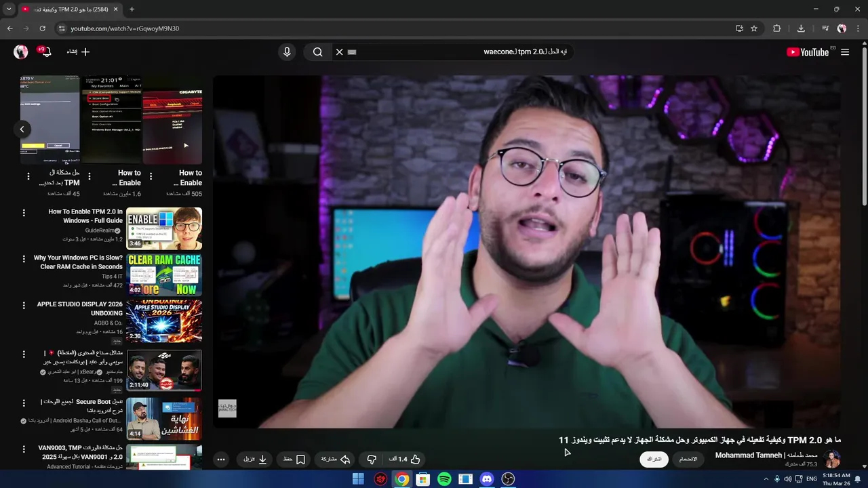Go to YouTube home via logo

tap(808, 52)
